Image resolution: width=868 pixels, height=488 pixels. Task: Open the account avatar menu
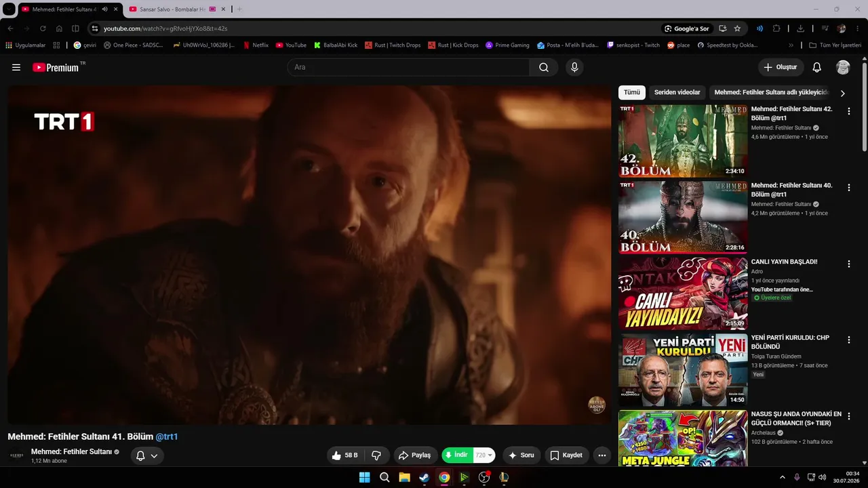(843, 67)
